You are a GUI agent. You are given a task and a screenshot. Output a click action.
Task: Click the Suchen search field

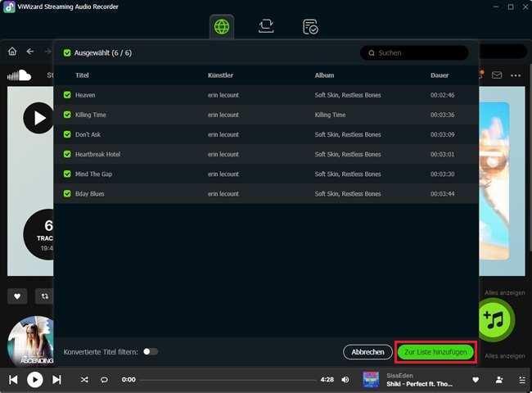(x=414, y=53)
